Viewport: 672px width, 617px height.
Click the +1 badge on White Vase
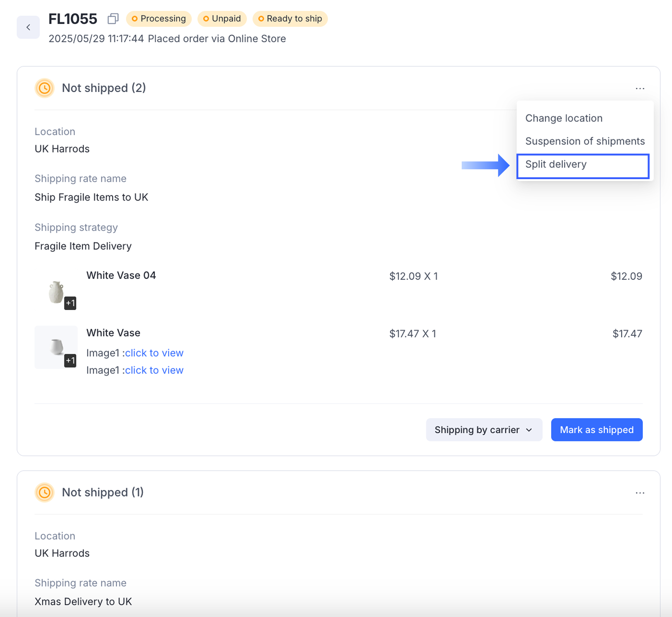pos(70,360)
